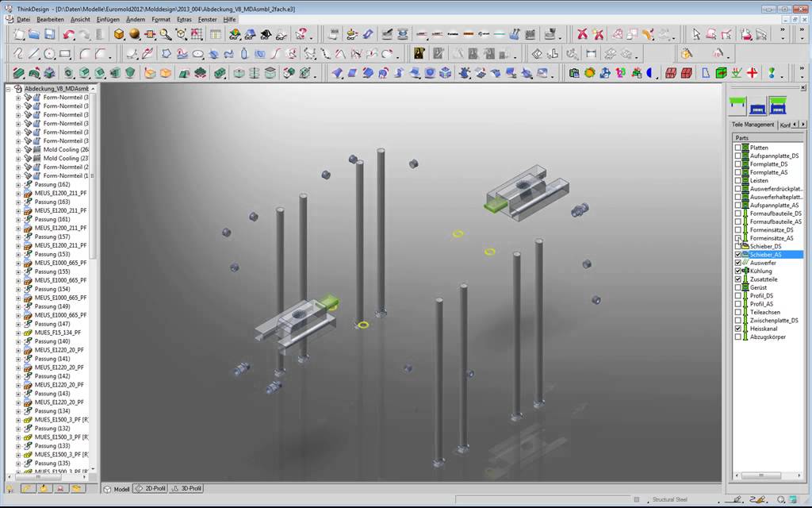
Task: Click the green linear extrude solid icon
Action: [19, 72]
